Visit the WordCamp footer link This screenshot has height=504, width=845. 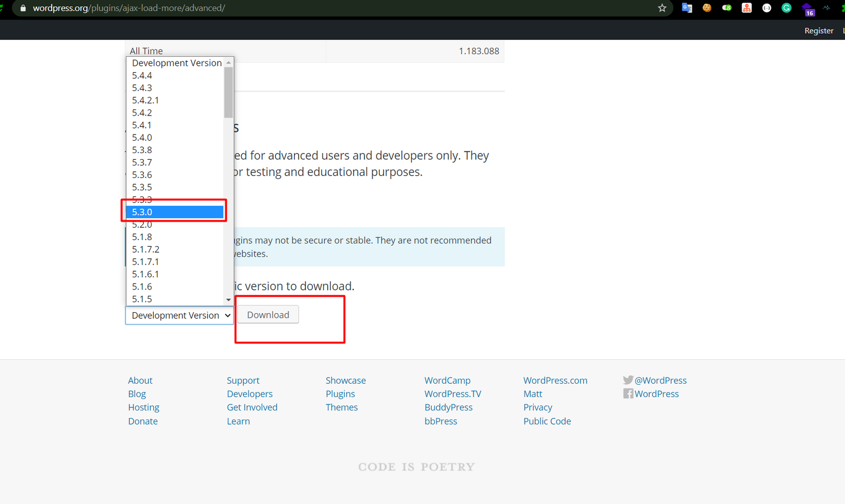(448, 380)
